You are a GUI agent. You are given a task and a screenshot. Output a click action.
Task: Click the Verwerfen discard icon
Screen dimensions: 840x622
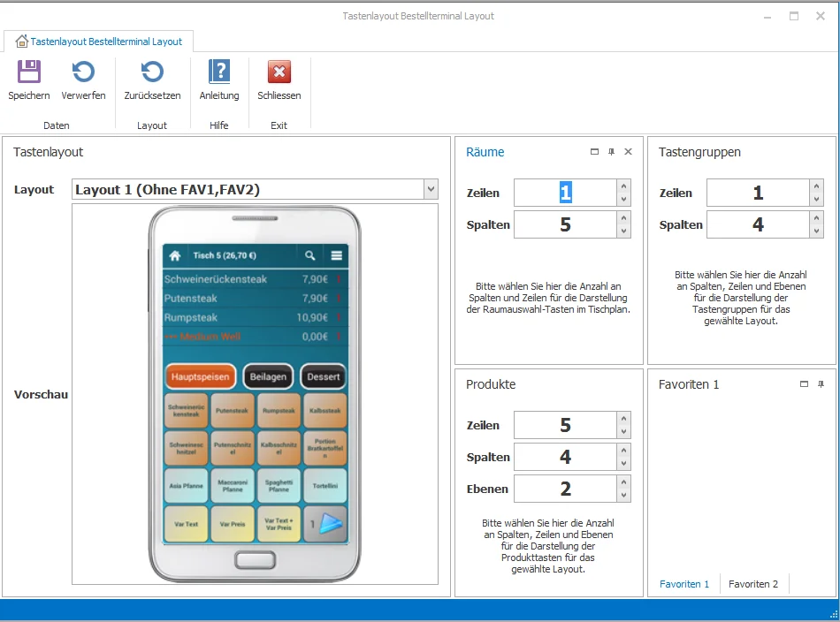click(x=83, y=72)
